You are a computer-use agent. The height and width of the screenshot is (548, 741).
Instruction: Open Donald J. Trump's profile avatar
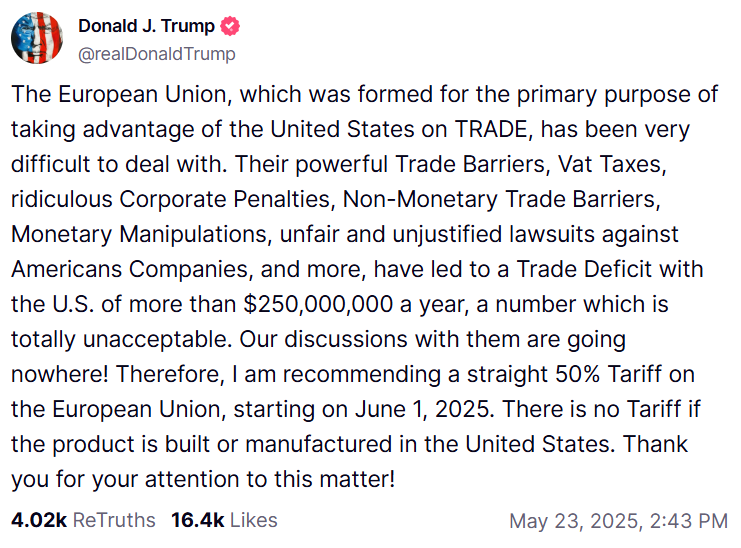(x=37, y=39)
